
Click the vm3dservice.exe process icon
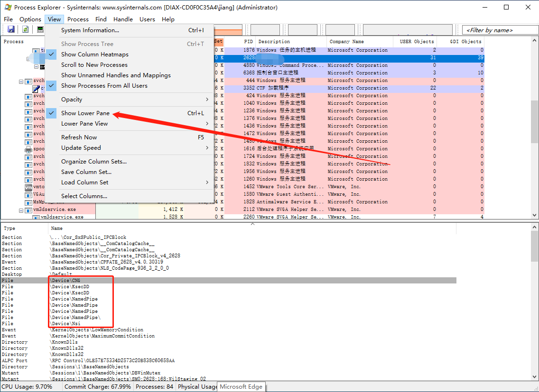[28, 210]
